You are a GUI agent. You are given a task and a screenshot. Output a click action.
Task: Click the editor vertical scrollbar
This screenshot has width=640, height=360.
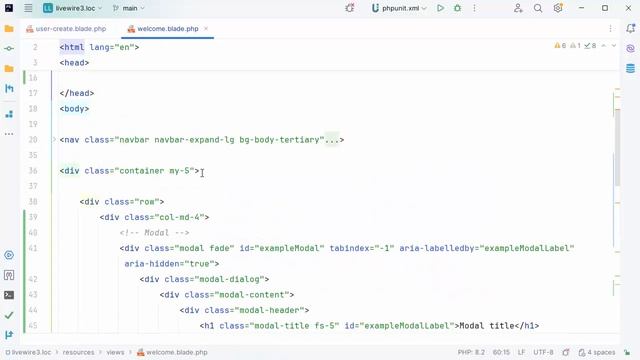[x=617, y=147]
